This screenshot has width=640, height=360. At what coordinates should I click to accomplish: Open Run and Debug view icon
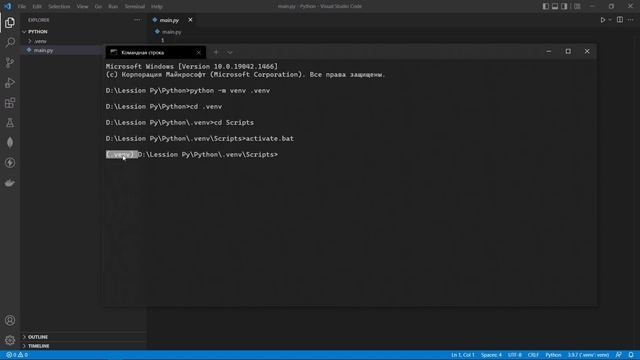click(x=10, y=82)
